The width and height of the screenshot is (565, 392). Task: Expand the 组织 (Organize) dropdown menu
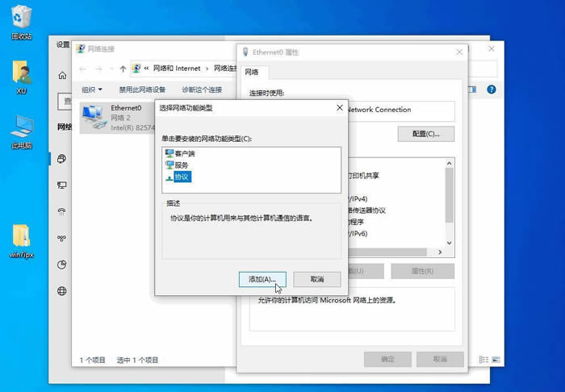tap(91, 90)
